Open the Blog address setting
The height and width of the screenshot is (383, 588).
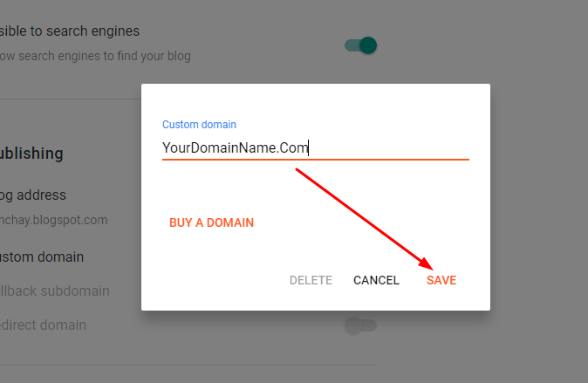[33, 195]
